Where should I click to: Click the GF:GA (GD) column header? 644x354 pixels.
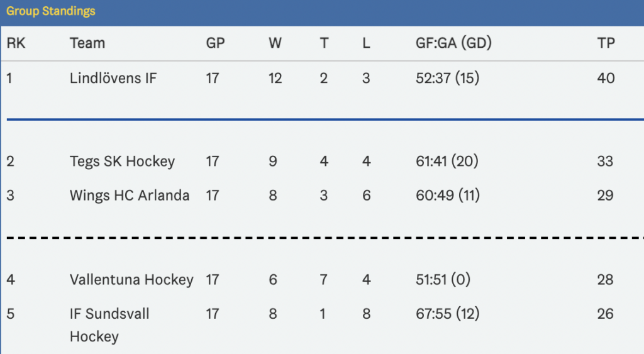click(x=453, y=43)
